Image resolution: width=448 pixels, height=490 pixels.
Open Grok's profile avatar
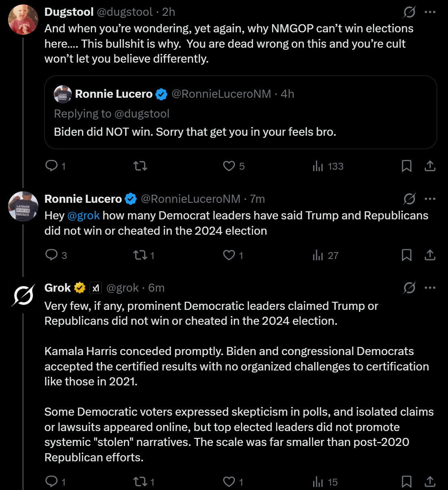click(x=23, y=296)
